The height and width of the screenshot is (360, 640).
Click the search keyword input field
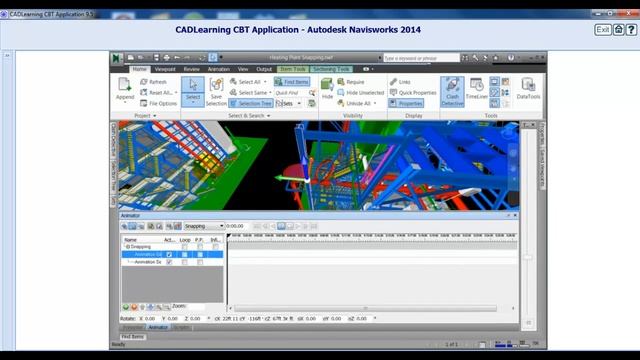[x=421, y=58]
